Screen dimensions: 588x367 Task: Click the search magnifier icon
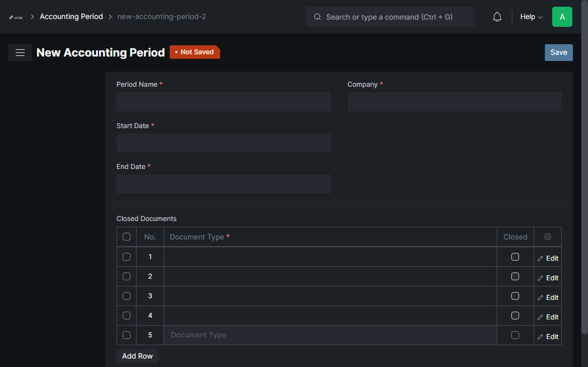click(x=318, y=17)
